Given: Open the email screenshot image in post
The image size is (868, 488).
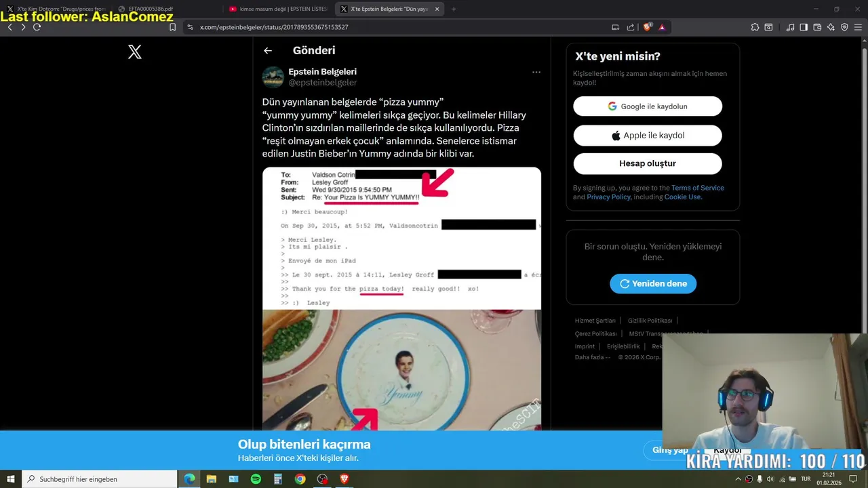Looking at the screenshot, I should [401, 238].
